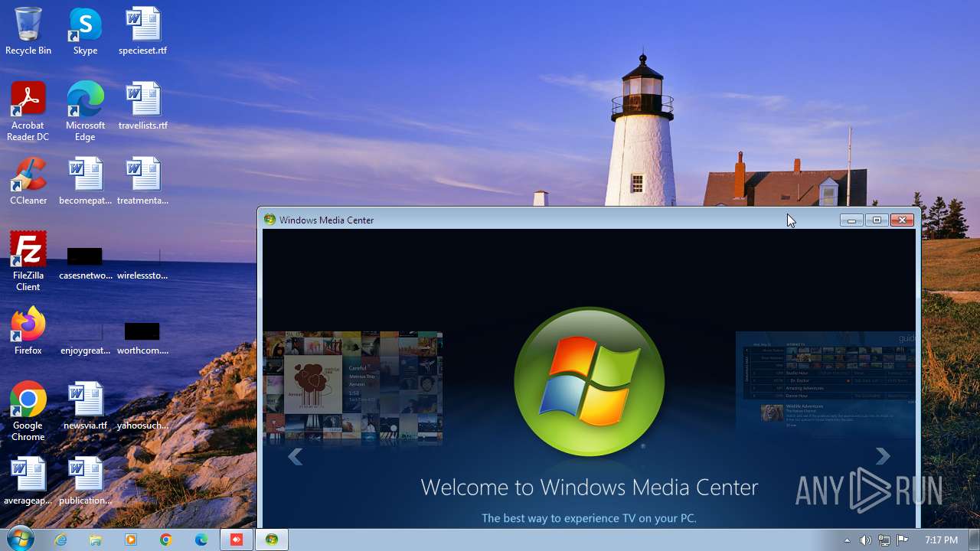
Task: Close the Windows Media Center window
Action: click(903, 220)
